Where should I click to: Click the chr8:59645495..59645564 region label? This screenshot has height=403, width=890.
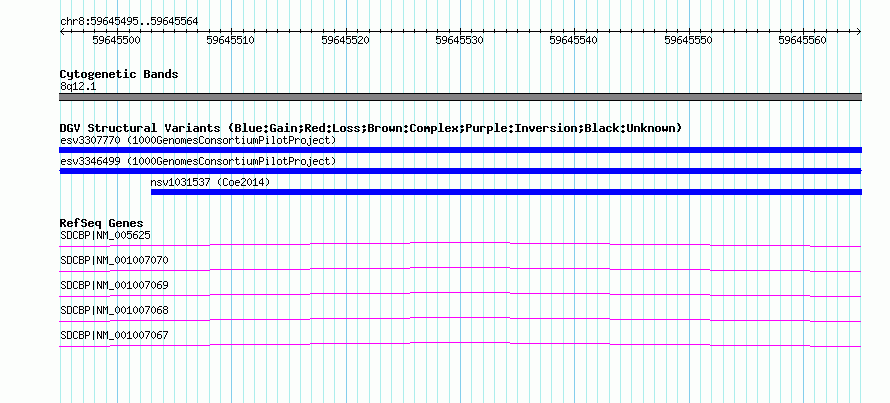(129, 22)
